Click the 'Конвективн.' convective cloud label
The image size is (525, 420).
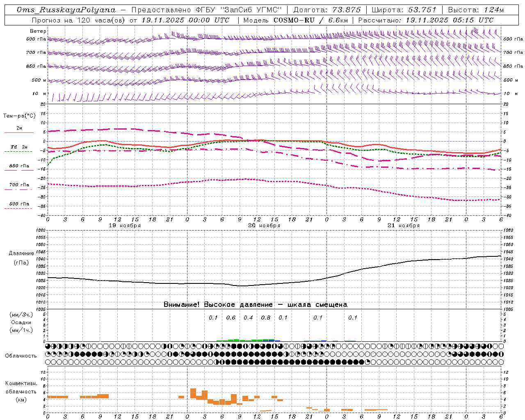(21, 383)
